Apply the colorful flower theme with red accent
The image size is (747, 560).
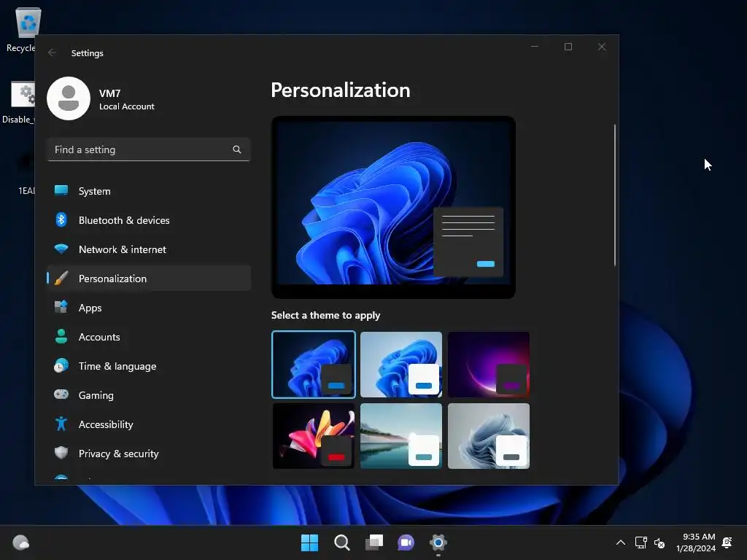pos(314,436)
